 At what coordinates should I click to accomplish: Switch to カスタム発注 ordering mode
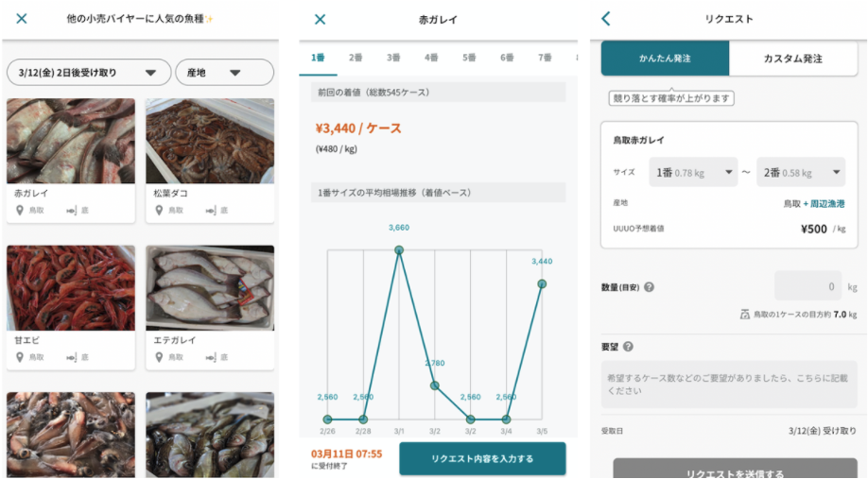pos(792,58)
